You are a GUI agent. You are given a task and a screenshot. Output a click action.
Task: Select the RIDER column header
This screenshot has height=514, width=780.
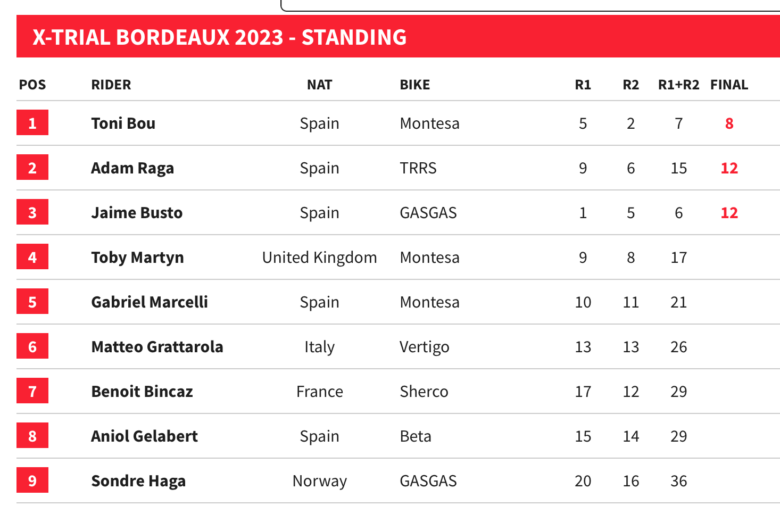111,85
